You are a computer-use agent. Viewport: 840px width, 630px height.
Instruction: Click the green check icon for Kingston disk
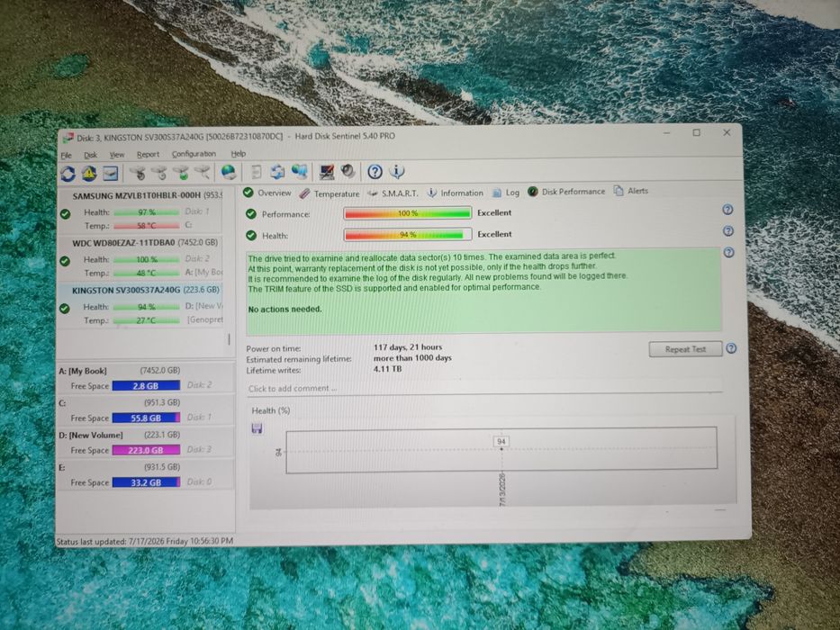pyautogui.click(x=65, y=309)
